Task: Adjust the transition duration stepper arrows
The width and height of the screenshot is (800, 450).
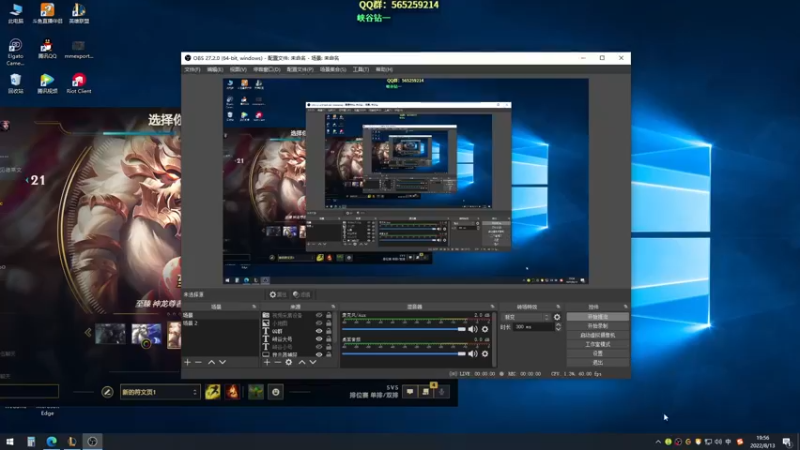Action: pyautogui.click(x=558, y=327)
